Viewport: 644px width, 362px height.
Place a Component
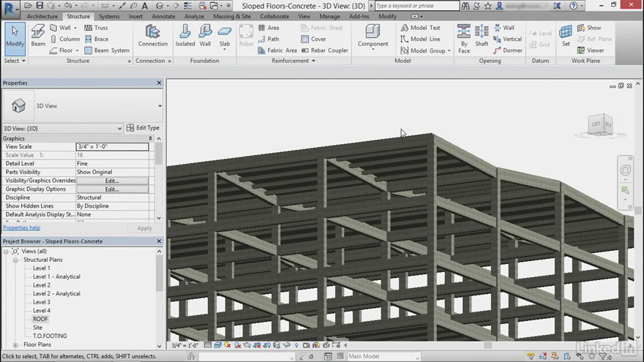click(x=372, y=36)
